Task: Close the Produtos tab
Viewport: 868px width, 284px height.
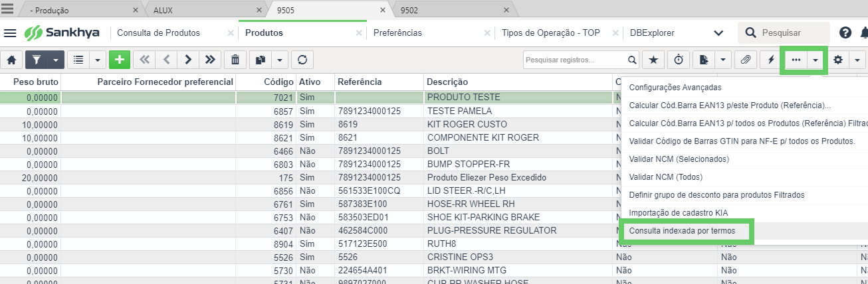Action: (x=358, y=33)
